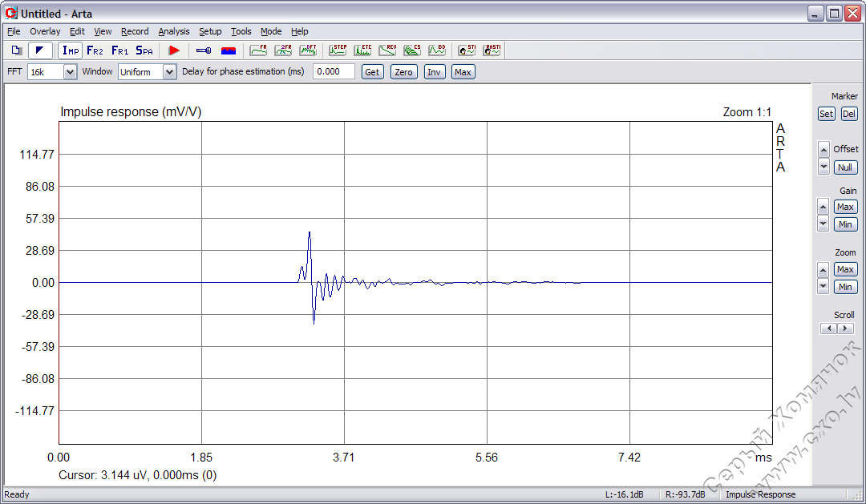Screen dimensions: 866x504
Task: Open the Setup menu
Action: [210, 31]
